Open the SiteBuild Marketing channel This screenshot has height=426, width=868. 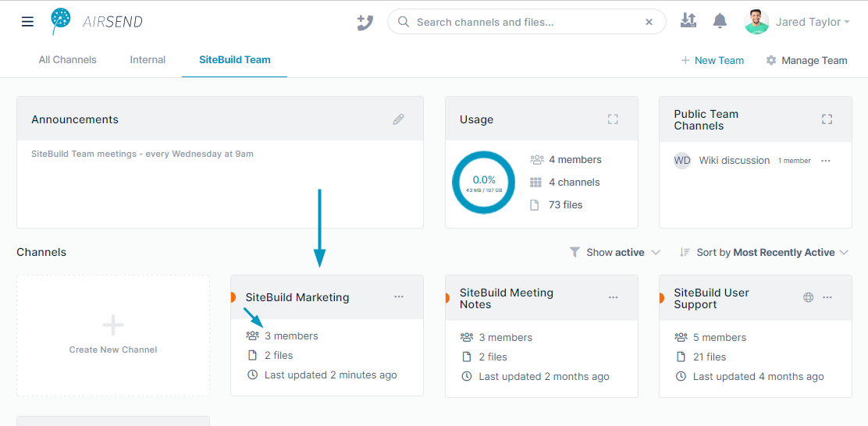coord(297,297)
